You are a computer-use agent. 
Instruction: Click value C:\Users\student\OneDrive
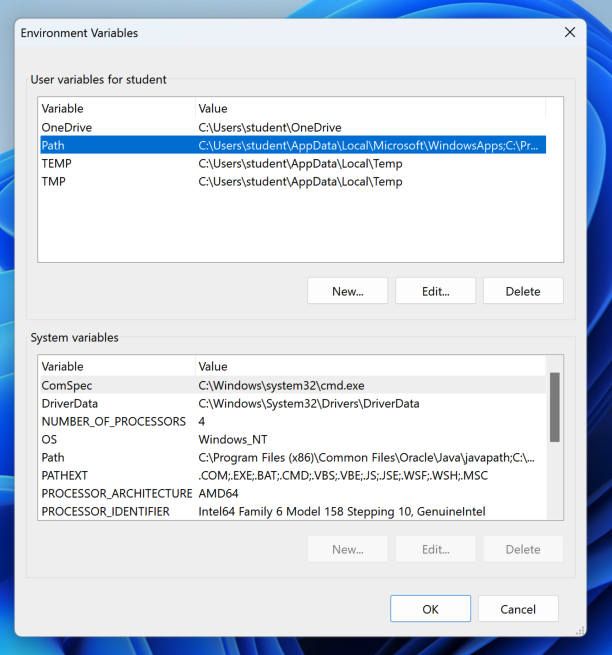[269, 127]
